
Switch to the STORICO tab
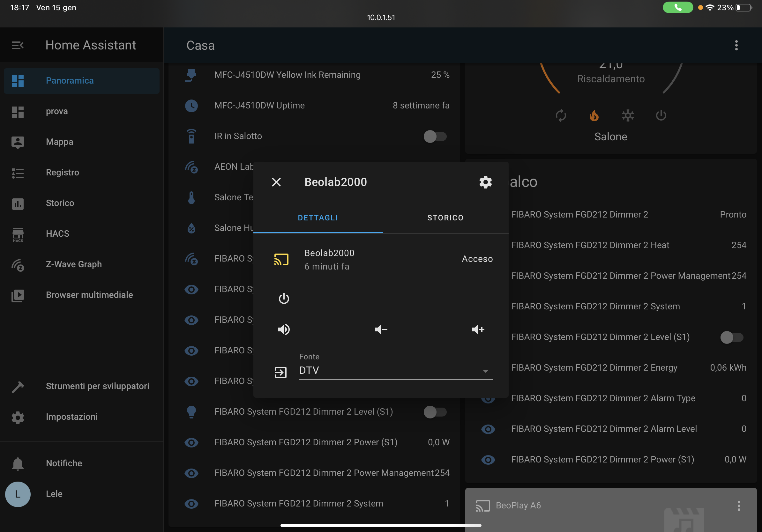point(445,218)
